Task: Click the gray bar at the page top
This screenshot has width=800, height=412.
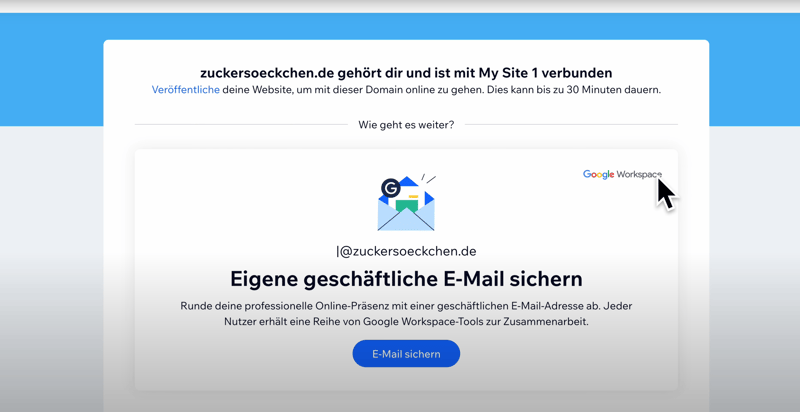Action: [x=400, y=5]
